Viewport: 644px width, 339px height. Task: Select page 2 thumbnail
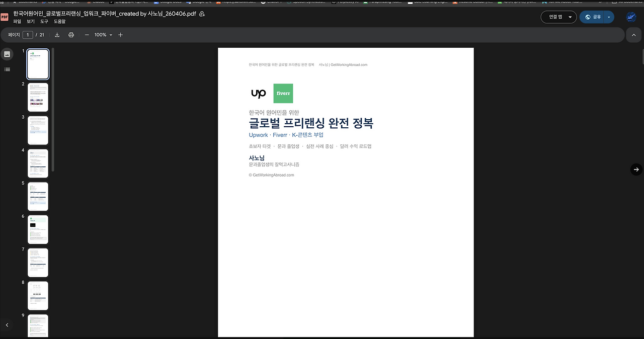(38, 98)
